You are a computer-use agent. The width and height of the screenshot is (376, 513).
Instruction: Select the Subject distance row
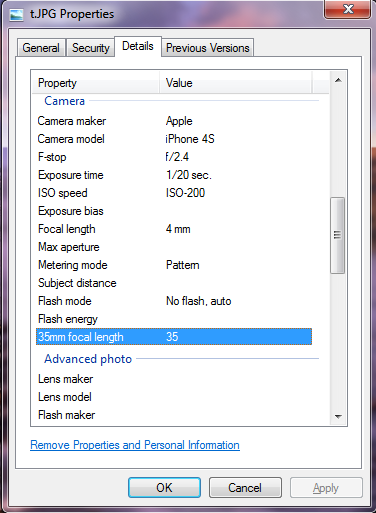(x=174, y=283)
